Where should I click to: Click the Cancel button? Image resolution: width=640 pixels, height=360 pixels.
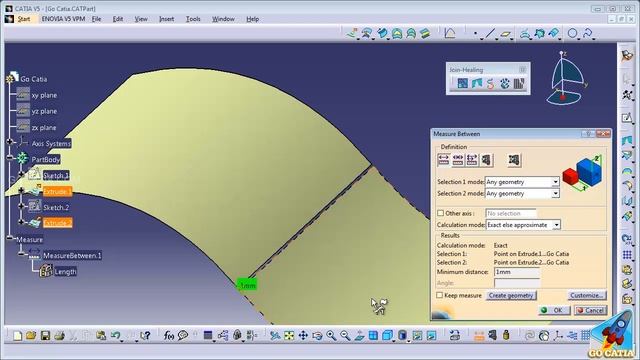[x=590, y=310]
